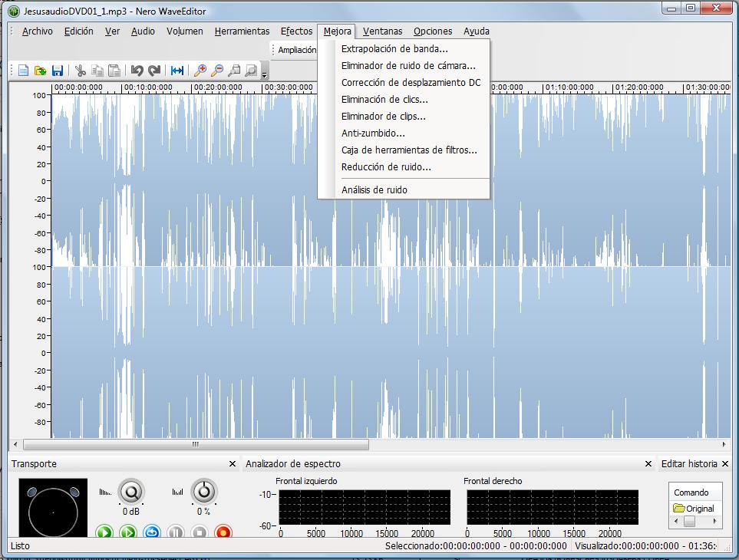Image resolution: width=739 pixels, height=560 pixels.
Task: Click the history list scroll right arrow
Action: 715,521
